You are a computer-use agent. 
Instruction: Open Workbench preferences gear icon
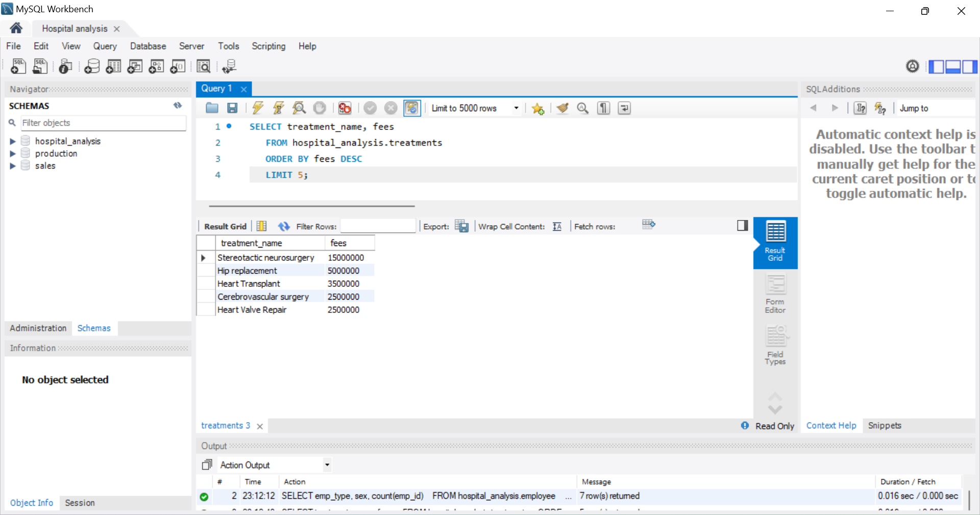click(x=913, y=66)
